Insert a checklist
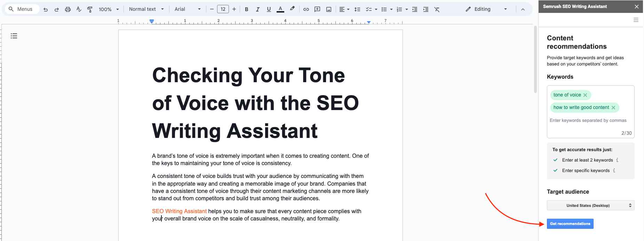644x241 pixels. pos(368,9)
